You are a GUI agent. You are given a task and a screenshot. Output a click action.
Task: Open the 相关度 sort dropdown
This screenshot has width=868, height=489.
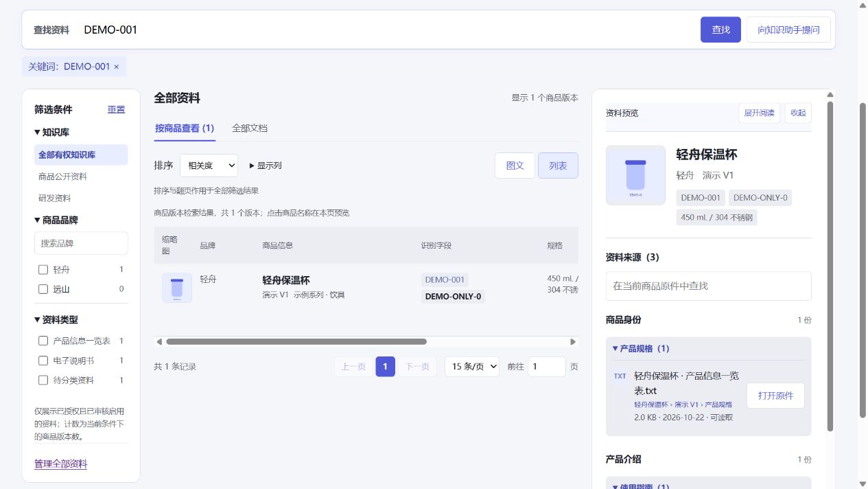pyautogui.click(x=209, y=166)
